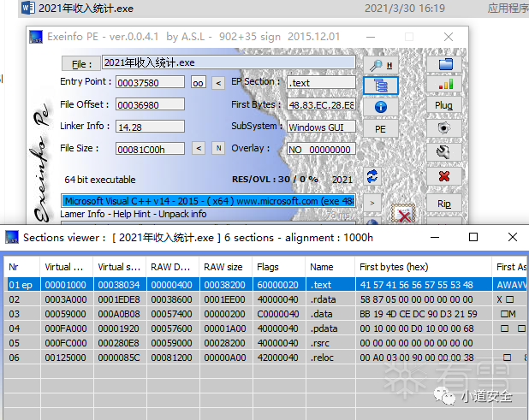Sort by the RAW Data column header
This screenshot has width=529, height=420.
coord(172,267)
